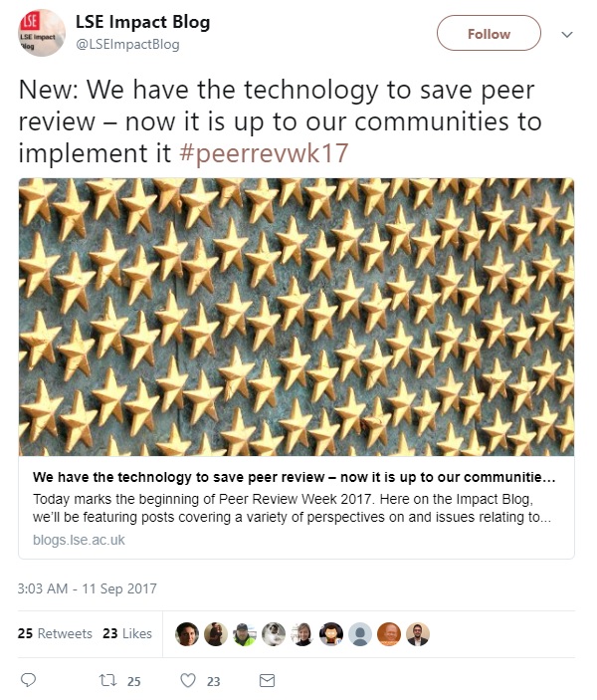Expand the tweet options chevron beside Follow

click(x=567, y=35)
